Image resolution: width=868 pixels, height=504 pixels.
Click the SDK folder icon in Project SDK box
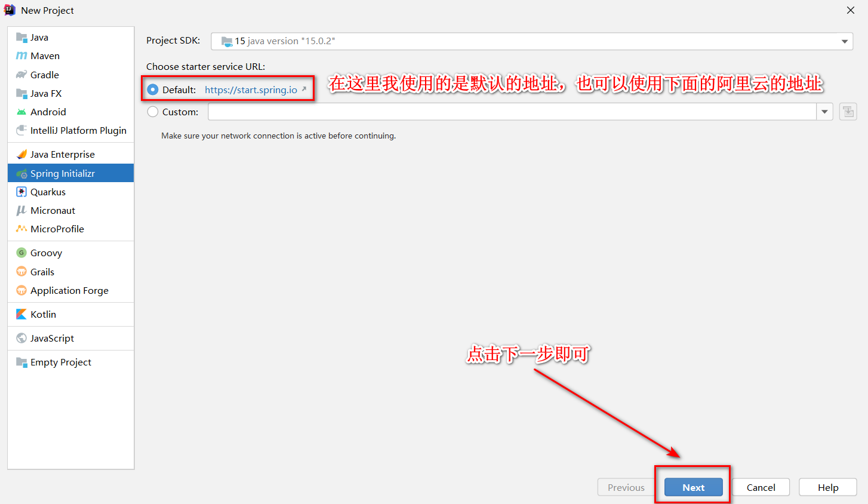[x=227, y=41]
